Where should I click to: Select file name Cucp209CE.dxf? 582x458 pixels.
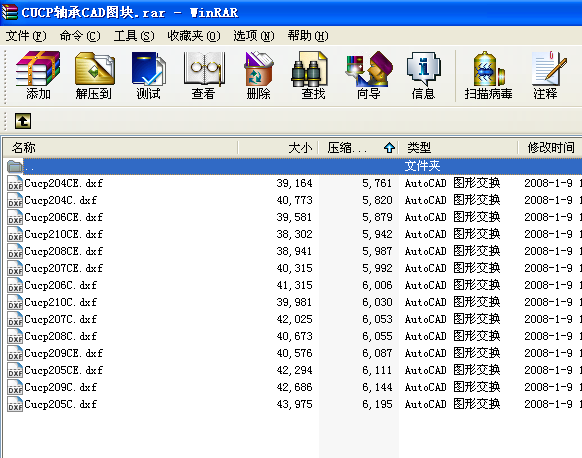pos(63,353)
